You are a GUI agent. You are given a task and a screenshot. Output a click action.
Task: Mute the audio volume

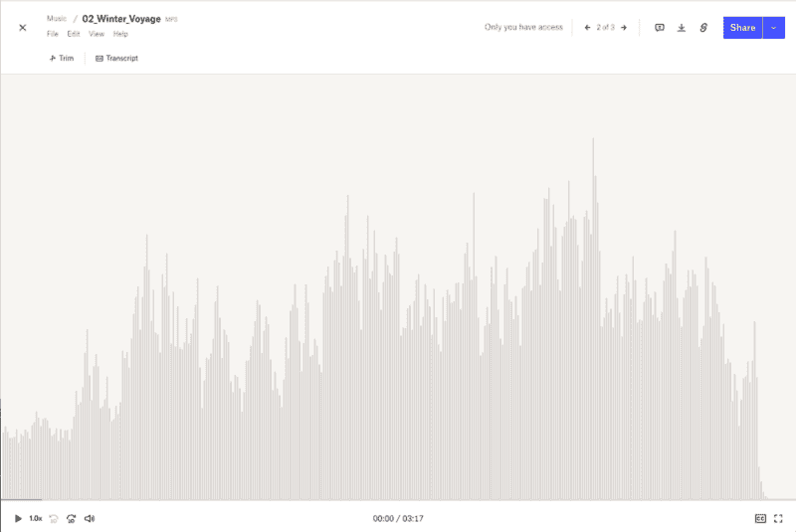click(x=90, y=518)
